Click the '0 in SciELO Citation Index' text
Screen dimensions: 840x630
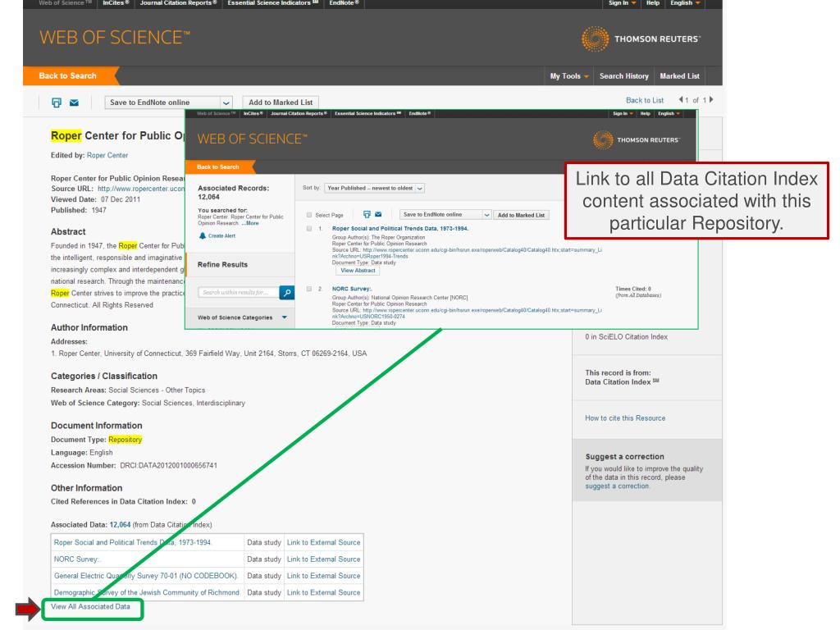pos(626,337)
